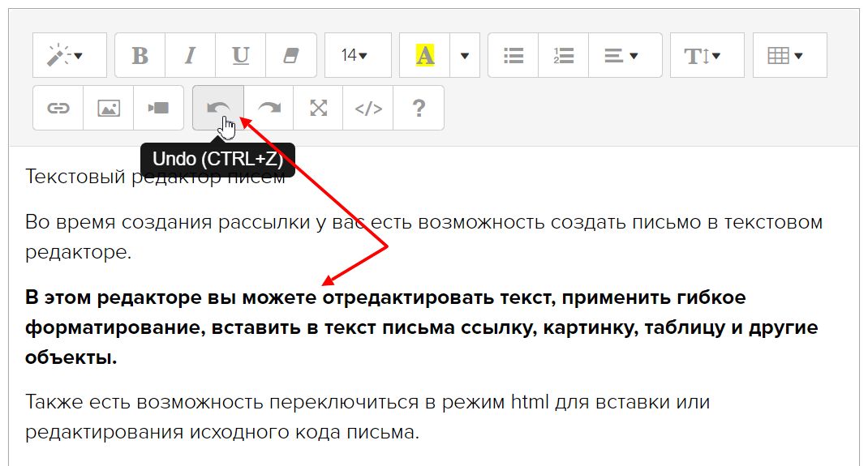The height and width of the screenshot is (466, 868).
Task: Toggle Italic formatting
Action: [191, 55]
